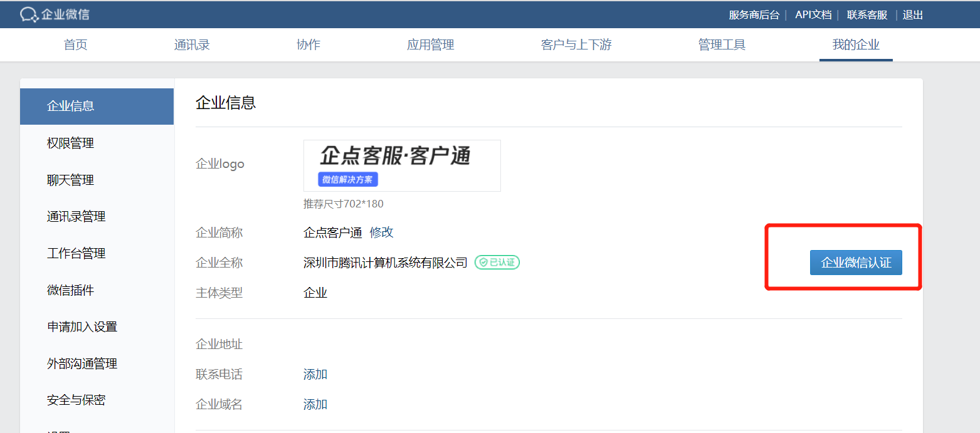Click 添加 next to 联系电话
Image resolution: width=980 pixels, height=433 pixels.
[x=315, y=375]
